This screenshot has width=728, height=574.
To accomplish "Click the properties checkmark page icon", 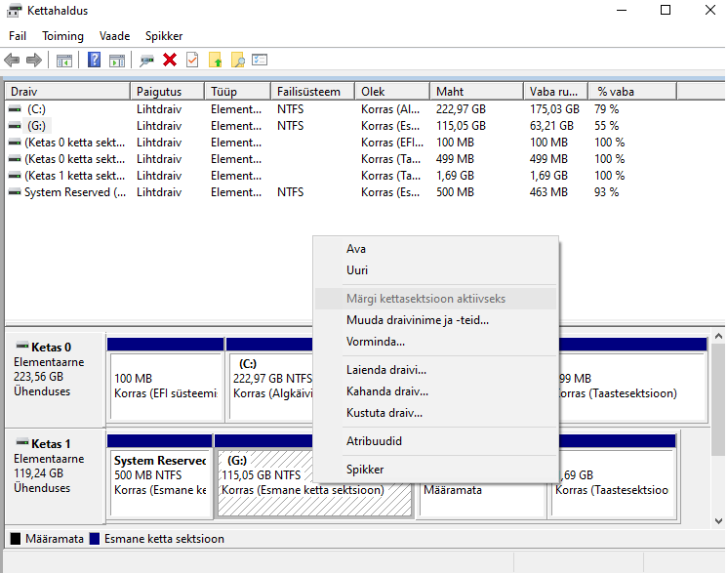I will 192,61.
